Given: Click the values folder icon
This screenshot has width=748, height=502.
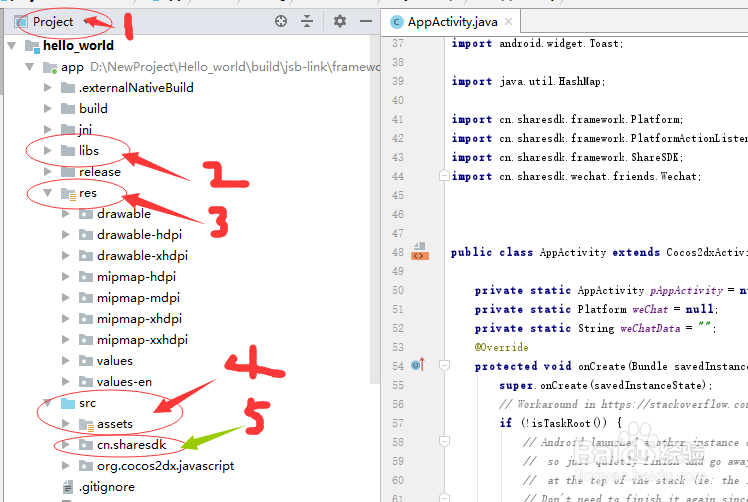Looking at the screenshot, I should tap(86, 361).
